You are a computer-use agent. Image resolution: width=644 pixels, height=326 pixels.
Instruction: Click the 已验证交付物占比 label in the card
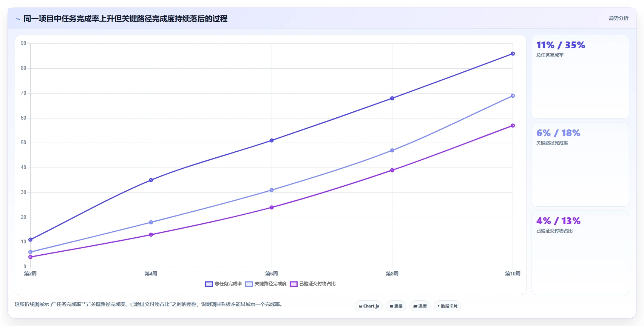[554, 231]
